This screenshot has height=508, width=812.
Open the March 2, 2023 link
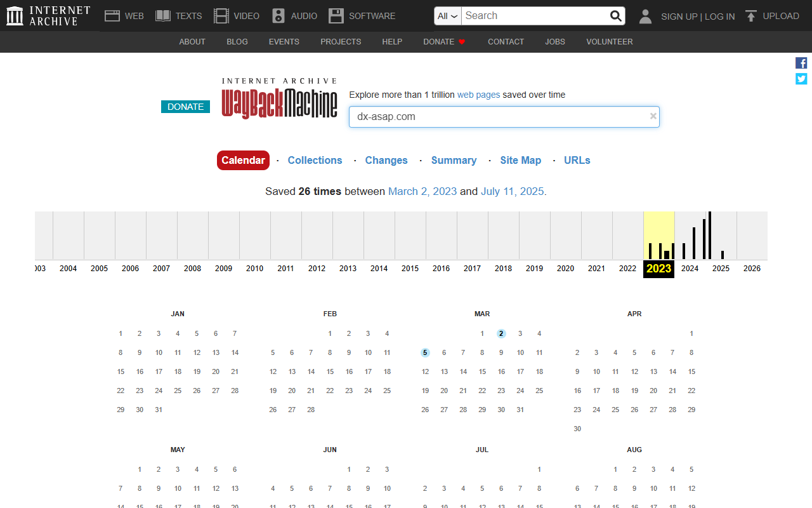422,191
